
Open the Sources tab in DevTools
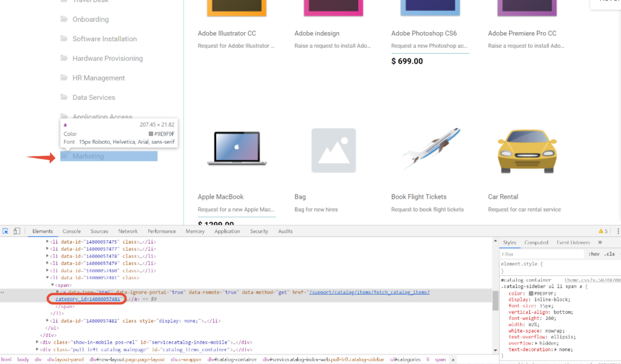(99, 231)
